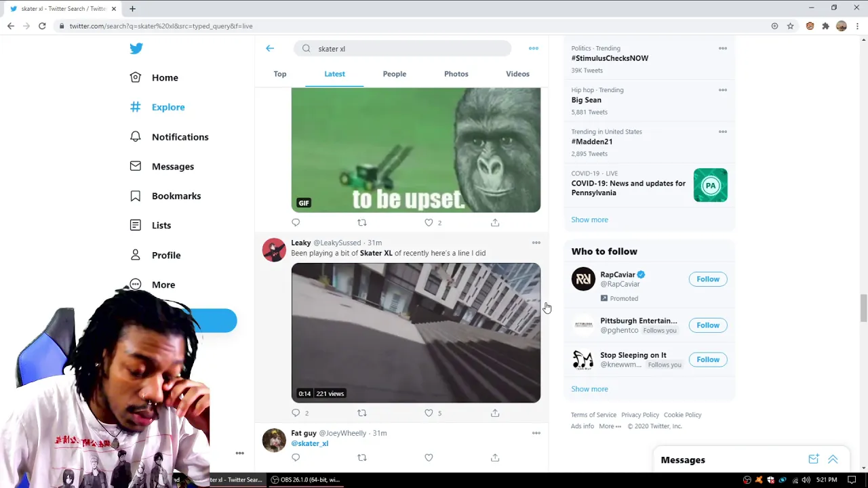This screenshot has width=868, height=488.
Task: Share Fat guy's tweet
Action: tap(495, 457)
